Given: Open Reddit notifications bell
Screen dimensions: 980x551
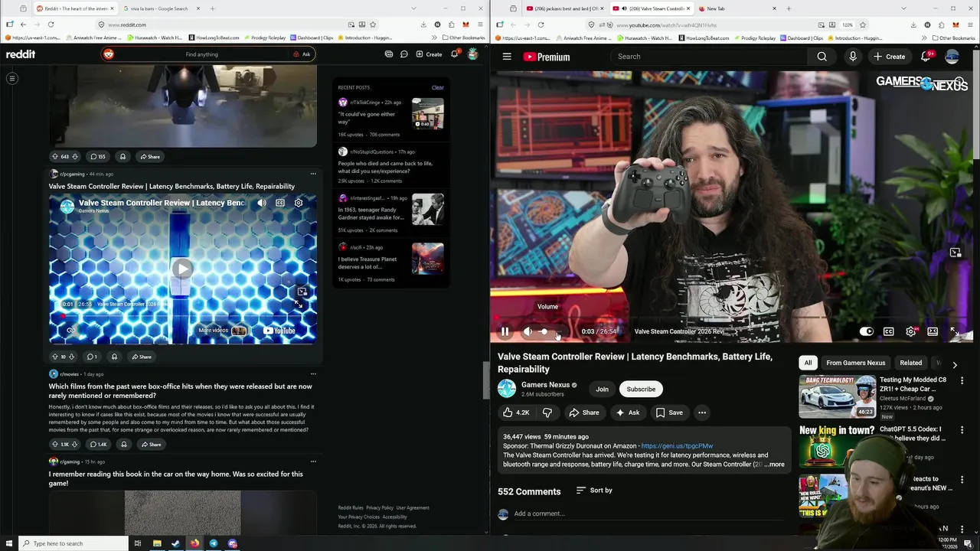Looking at the screenshot, I should [x=454, y=54].
